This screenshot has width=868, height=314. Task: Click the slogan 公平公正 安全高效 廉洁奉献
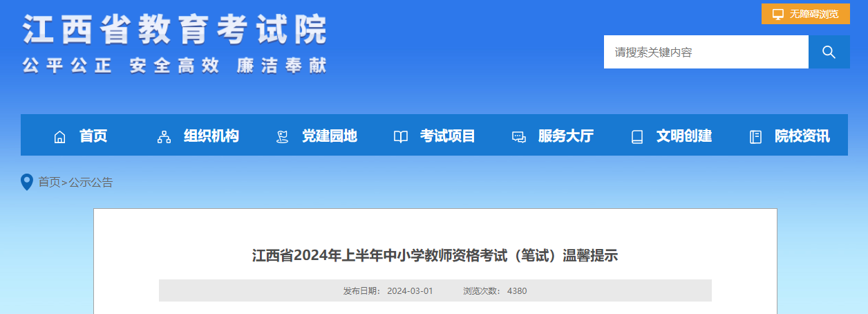coord(174,65)
